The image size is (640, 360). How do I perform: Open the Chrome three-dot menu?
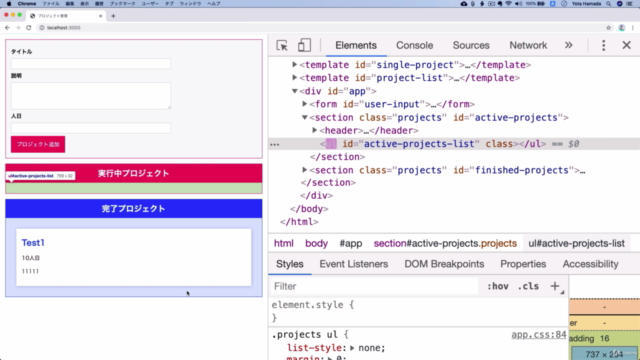point(633,28)
